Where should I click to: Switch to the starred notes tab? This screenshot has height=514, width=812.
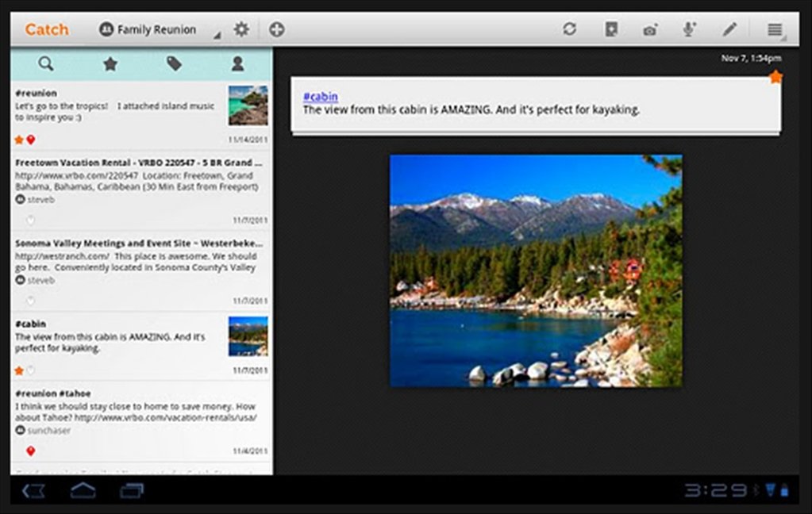(110, 63)
